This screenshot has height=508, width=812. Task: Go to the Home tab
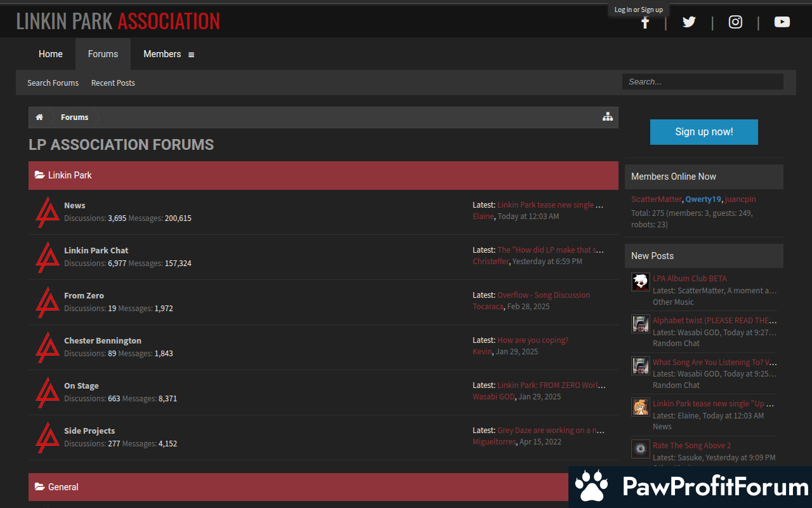(x=51, y=54)
